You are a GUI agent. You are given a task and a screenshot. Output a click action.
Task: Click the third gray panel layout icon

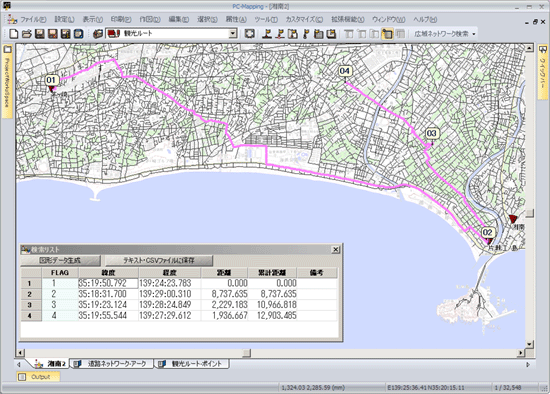pos(374,34)
